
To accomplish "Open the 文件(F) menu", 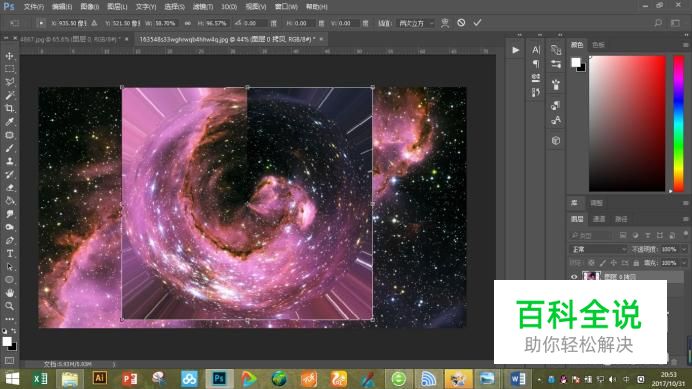I will coord(34,7).
